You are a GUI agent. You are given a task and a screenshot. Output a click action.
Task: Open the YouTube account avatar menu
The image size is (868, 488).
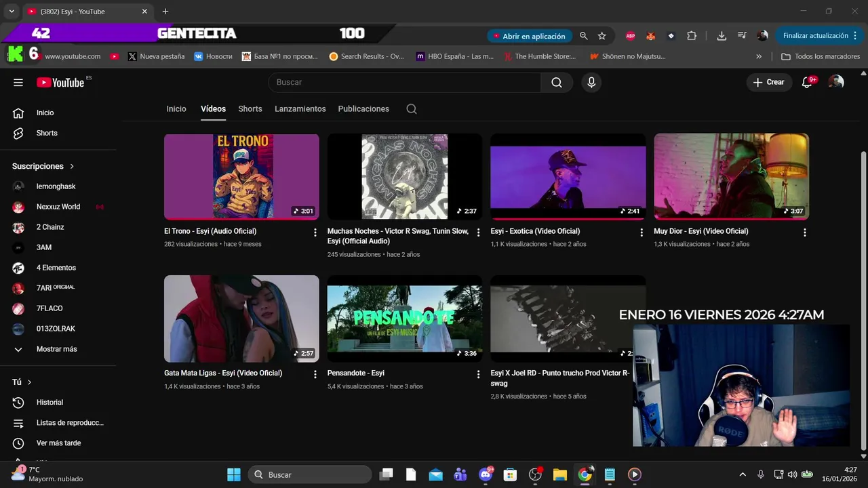(x=836, y=82)
